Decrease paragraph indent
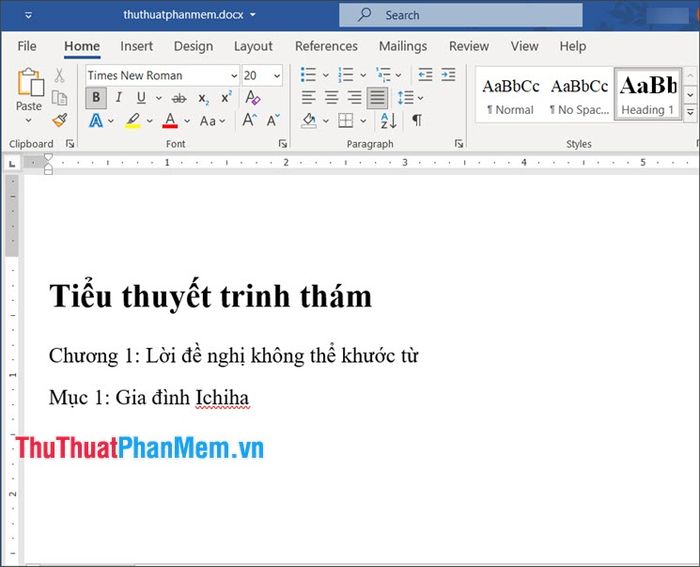 pos(425,75)
